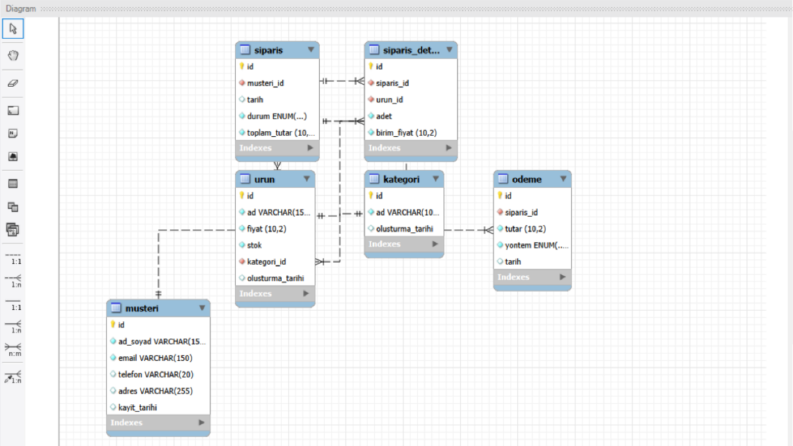Screen dimensions: 793x446
Task: Click the kategori table header icon
Action: click(x=374, y=179)
